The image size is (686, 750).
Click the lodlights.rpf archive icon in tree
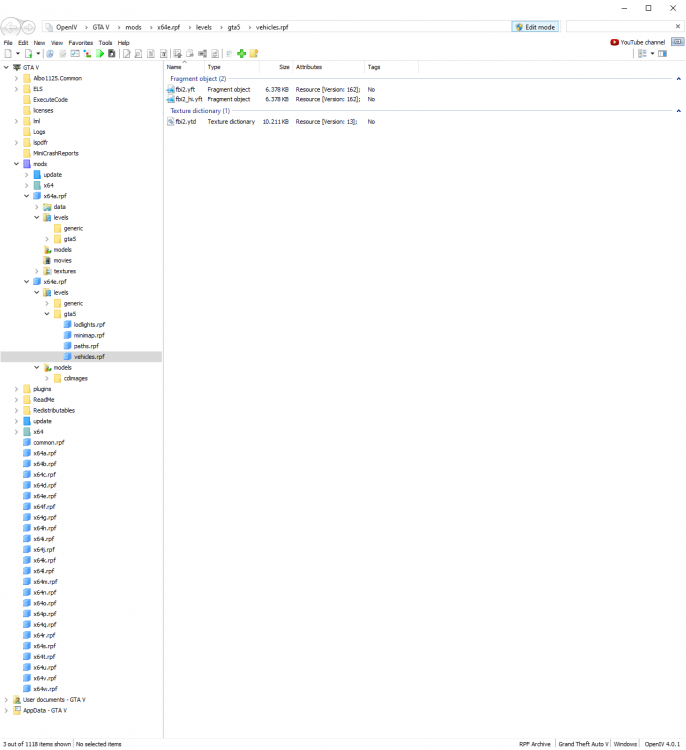(x=67, y=324)
